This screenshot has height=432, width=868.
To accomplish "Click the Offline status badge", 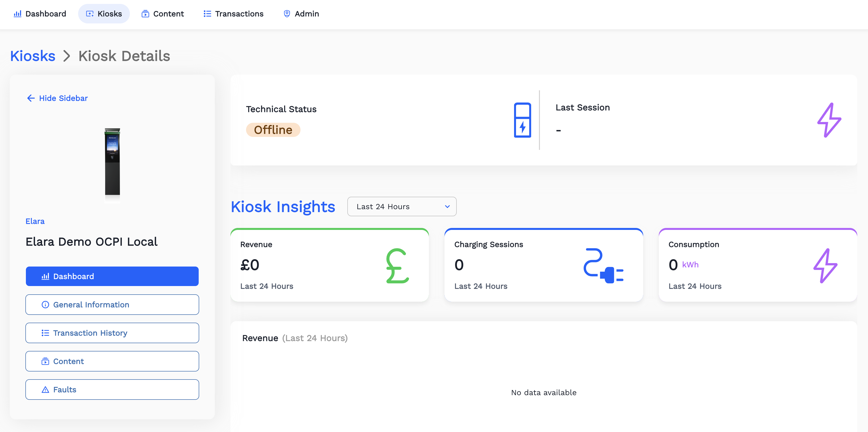I will [273, 130].
